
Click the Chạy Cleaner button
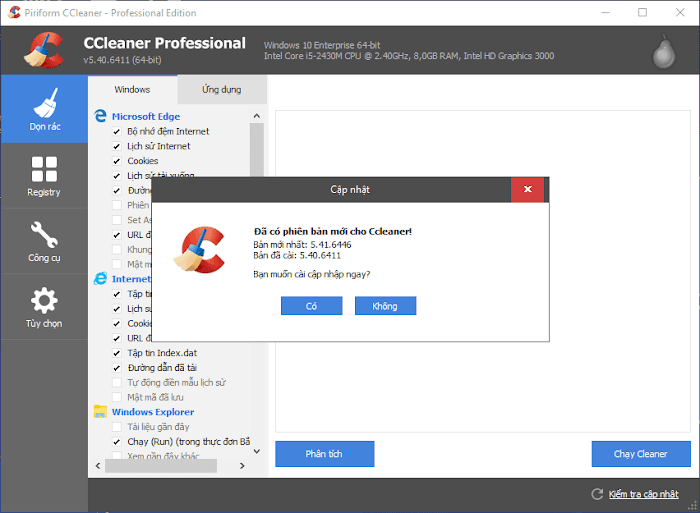pos(641,454)
